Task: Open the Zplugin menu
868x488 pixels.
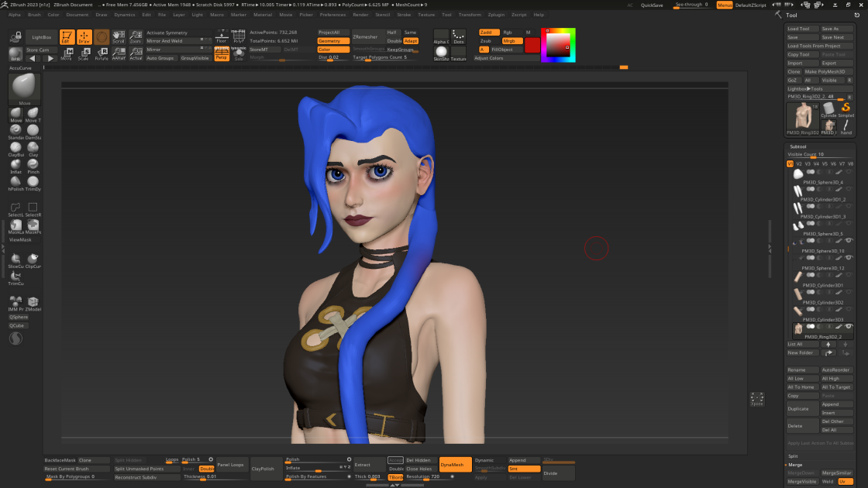Action: pyautogui.click(x=496, y=15)
